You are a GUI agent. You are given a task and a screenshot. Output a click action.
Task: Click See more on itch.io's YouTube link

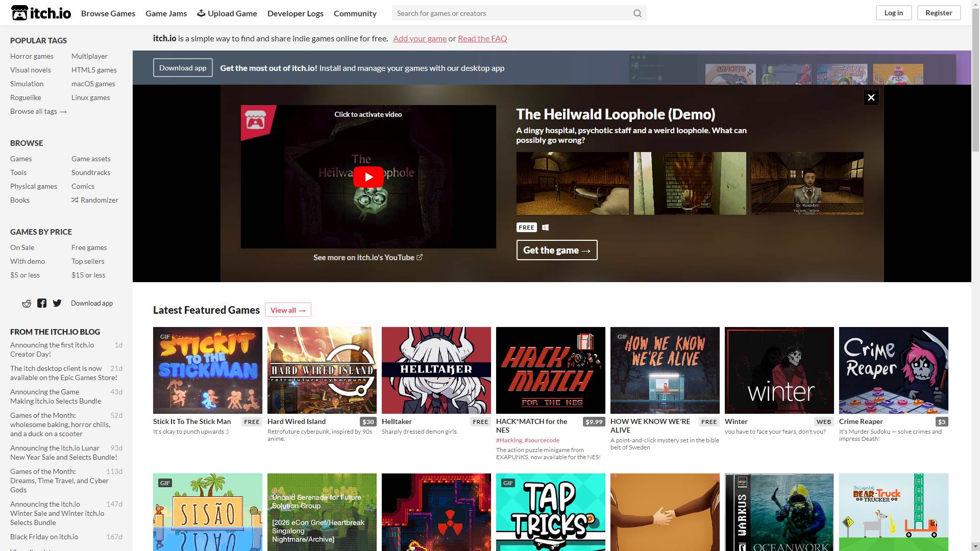coord(368,257)
